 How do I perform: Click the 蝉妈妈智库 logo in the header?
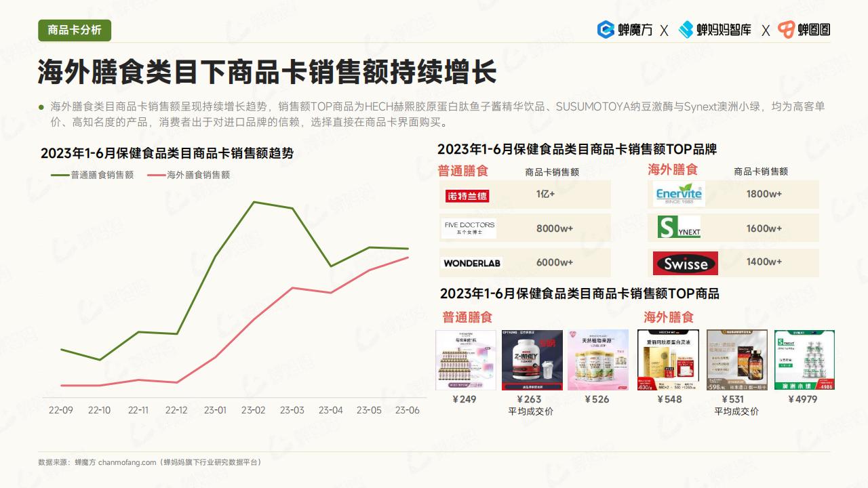click(715, 30)
